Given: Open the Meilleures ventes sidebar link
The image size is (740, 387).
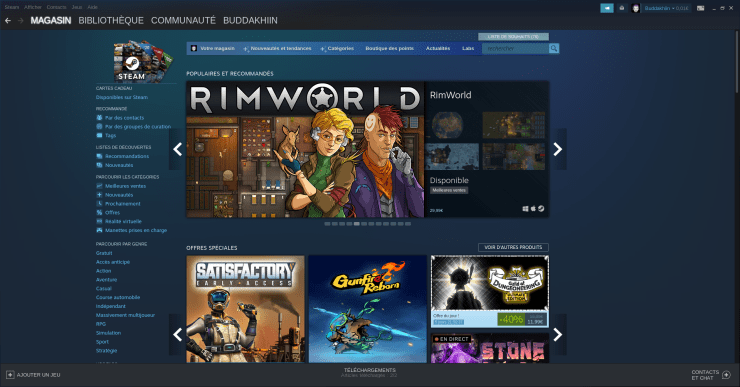Looking at the screenshot, I should [x=125, y=186].
